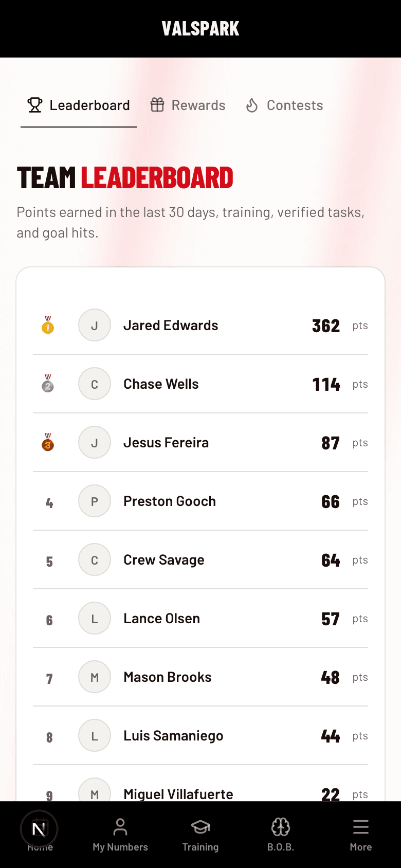This screenshot has height=868, width=401.
Task: Switch to the Contests tab
Action: [284, 105]
